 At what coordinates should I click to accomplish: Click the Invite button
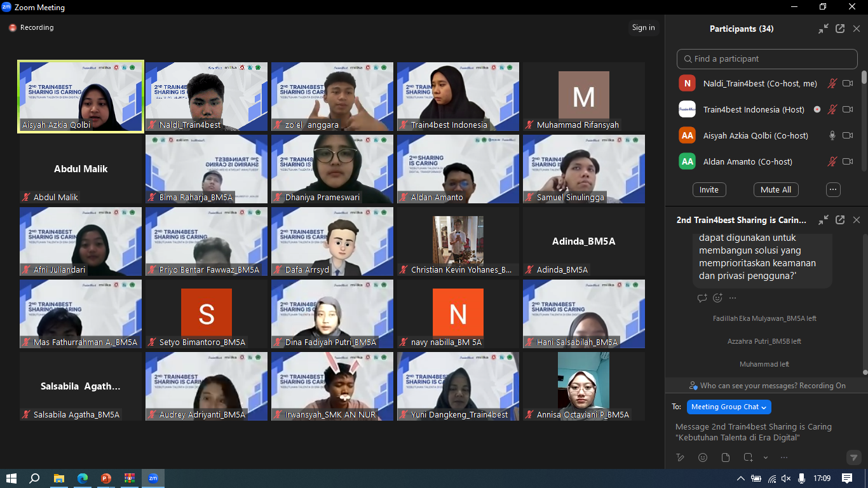pyautogui.click(x=709, y=189)
